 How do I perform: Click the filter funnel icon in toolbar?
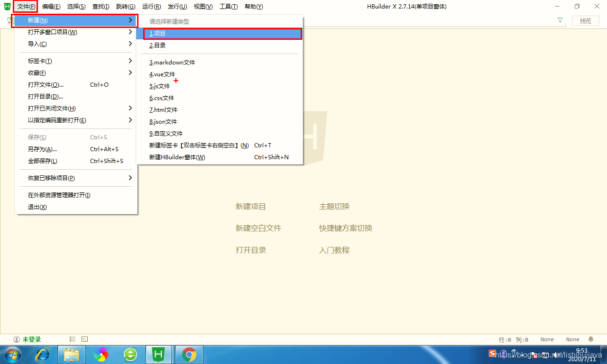click(x=560, y=20)
